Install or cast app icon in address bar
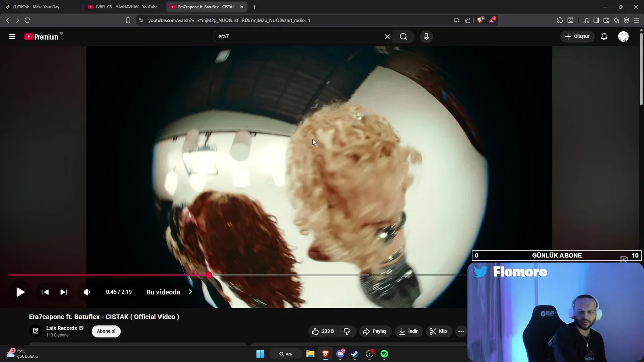Image resolution: width=644 pixels, height=362 pixels. coord(456,20)
